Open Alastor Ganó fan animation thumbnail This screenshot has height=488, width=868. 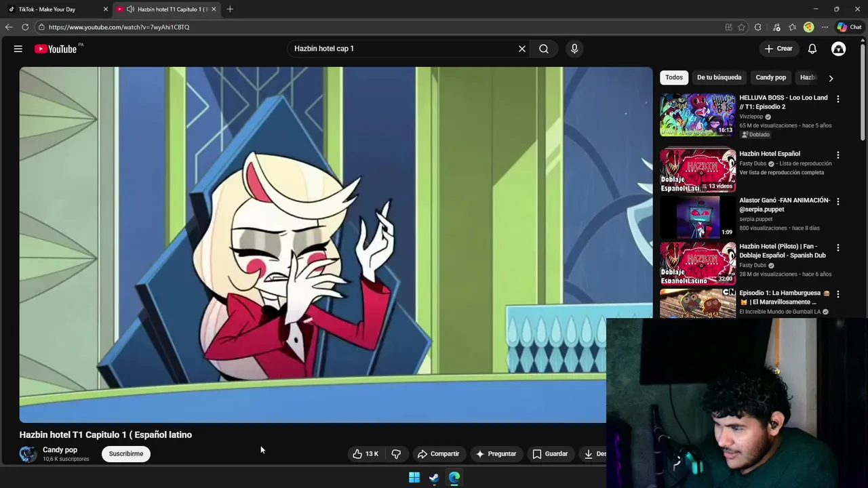click(x=698, y=217)
